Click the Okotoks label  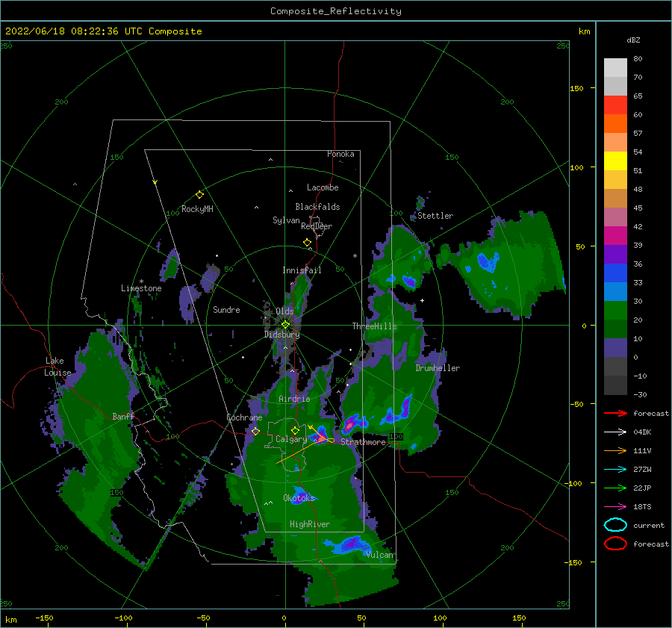tap(299, 497)
